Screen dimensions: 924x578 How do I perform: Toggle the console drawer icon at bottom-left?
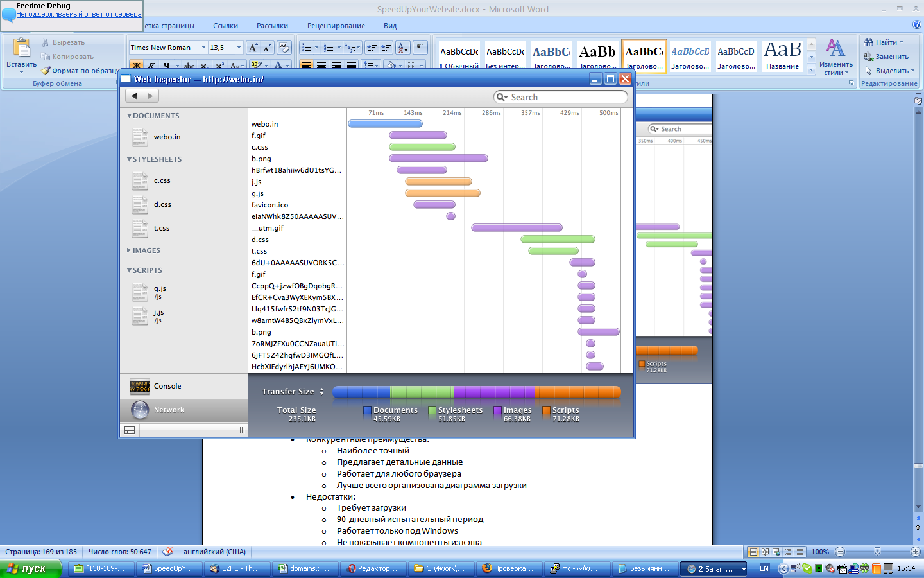(130, 430)
